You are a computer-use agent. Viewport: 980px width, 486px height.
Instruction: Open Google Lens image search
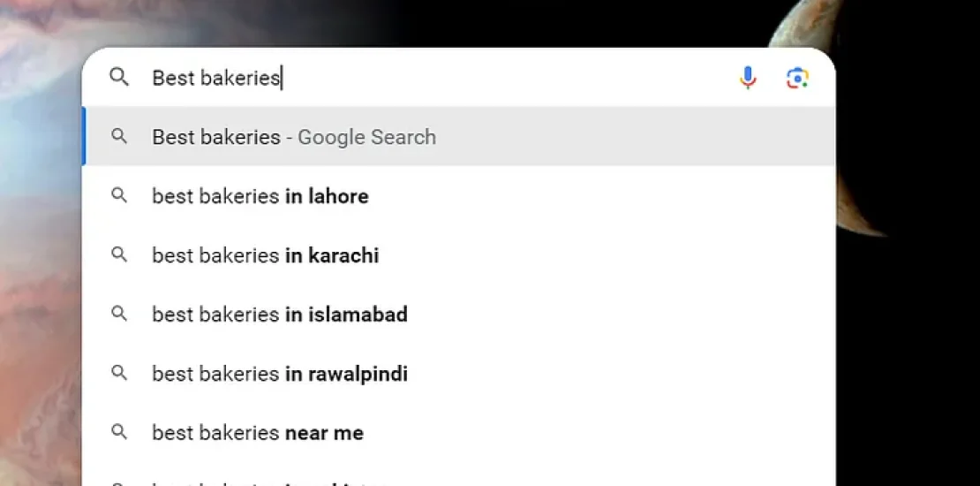tap(797, 78)
